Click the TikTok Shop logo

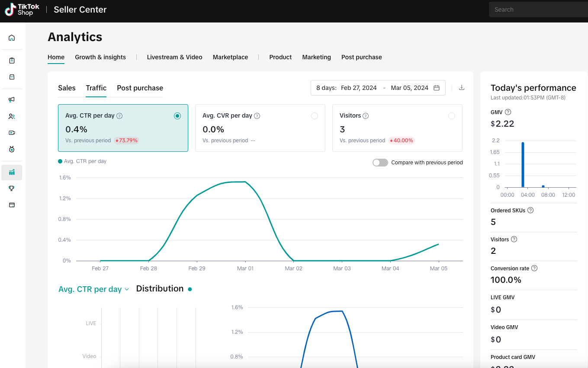22,10
